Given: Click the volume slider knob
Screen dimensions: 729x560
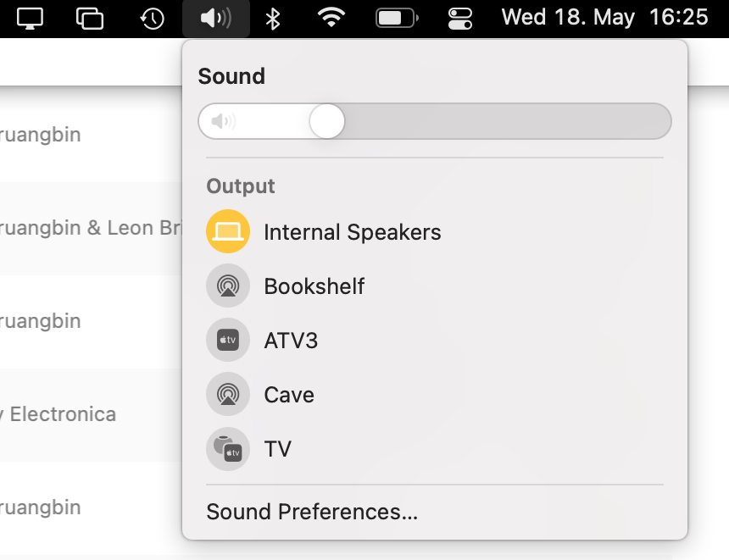Looking at the screenshot, I should pos(326,121).
